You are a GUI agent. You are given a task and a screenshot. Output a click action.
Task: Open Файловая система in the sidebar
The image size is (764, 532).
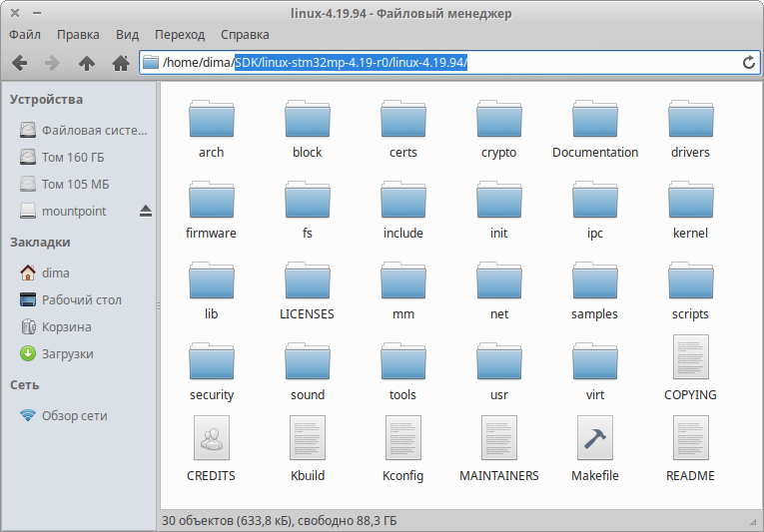(81, 130)
